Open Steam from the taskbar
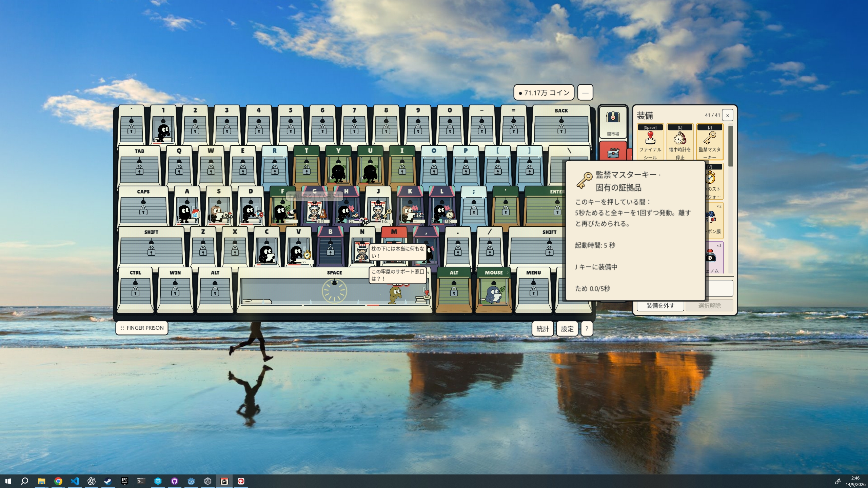 pyautogui.click(x=108, y=481)
